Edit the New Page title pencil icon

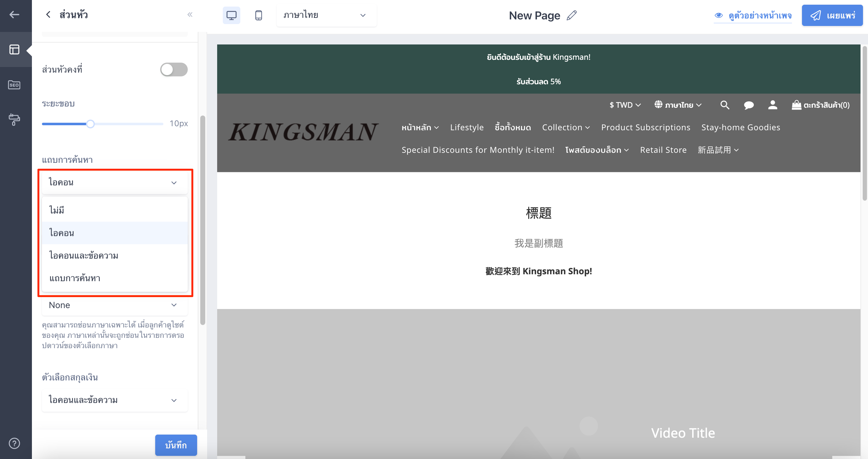click(571, 15)
